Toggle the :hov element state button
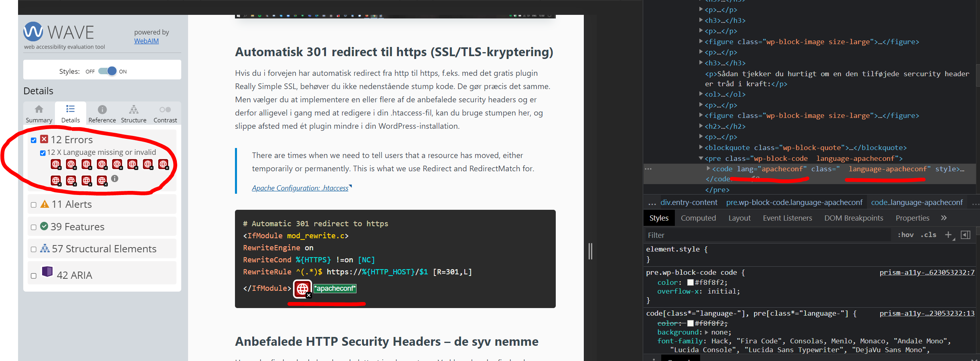Viewport: 980px width, 361px height. tap(906, 235)
